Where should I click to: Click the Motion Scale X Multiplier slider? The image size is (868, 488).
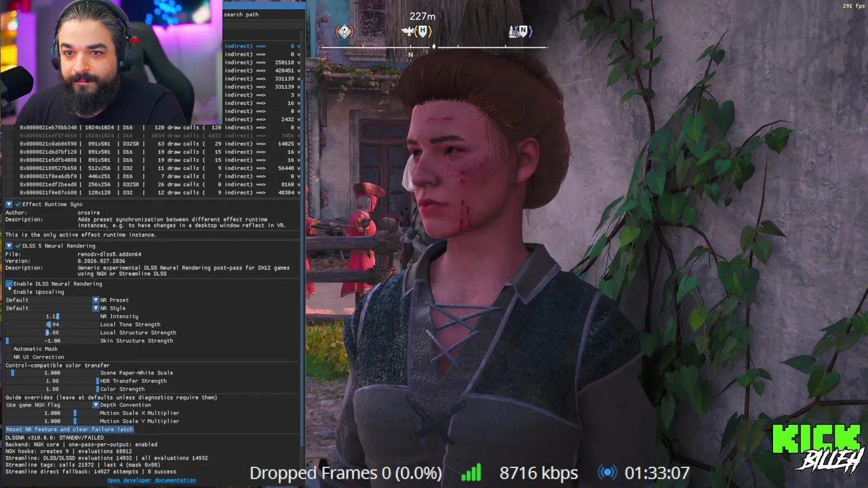pos(52,413)
